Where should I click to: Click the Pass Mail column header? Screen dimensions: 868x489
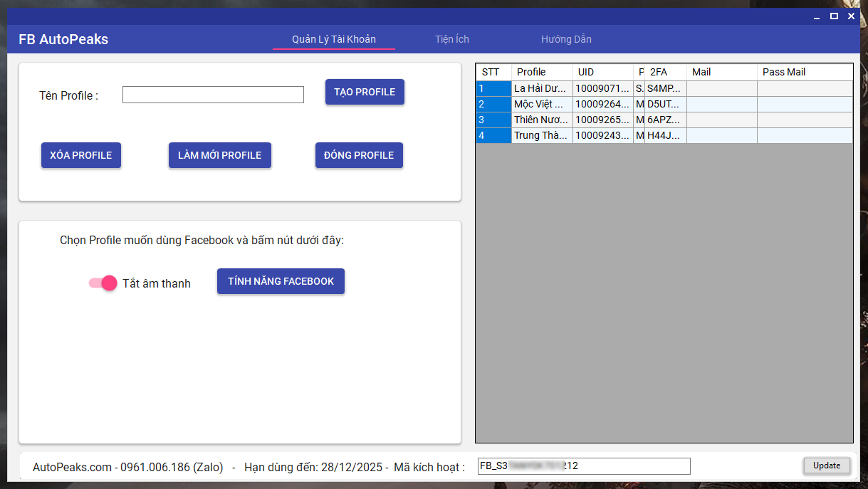(803, 72)
